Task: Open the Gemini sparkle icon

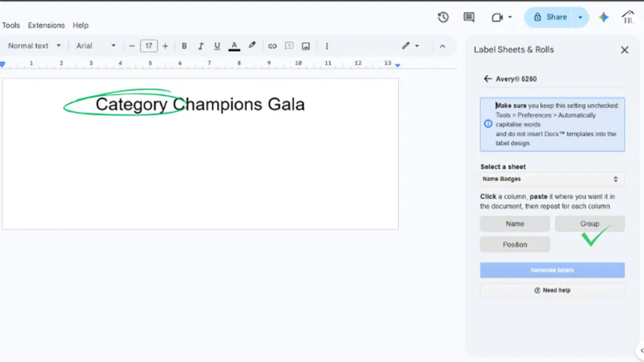Action: [x=603, y=17]
